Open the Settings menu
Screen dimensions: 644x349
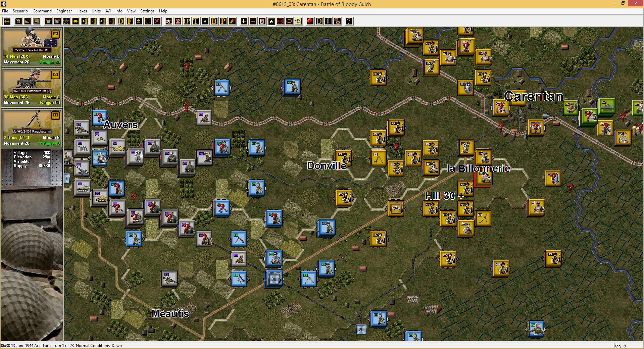pyautogui.click(x=147, y=11)
